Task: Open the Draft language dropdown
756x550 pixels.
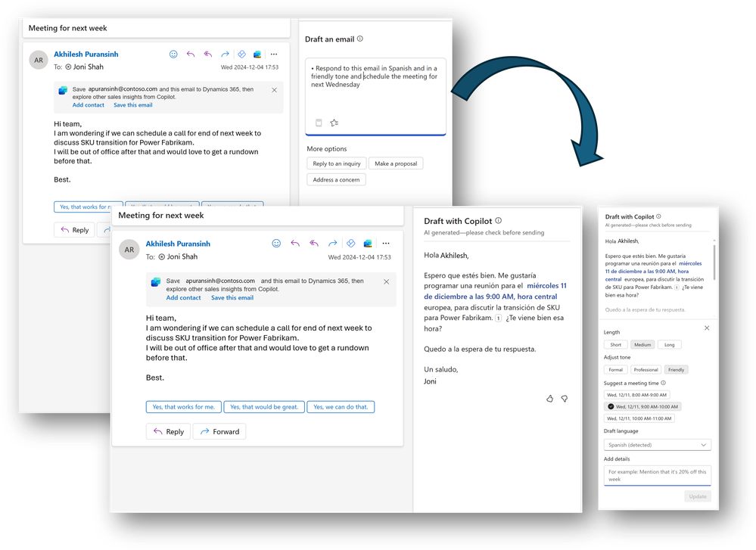Action: click(657, 445)
